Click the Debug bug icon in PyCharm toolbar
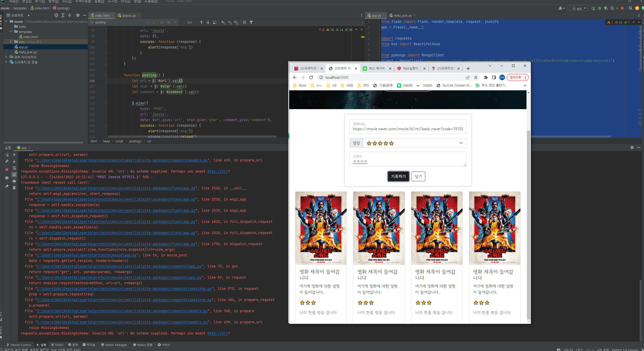 point(600,8)
